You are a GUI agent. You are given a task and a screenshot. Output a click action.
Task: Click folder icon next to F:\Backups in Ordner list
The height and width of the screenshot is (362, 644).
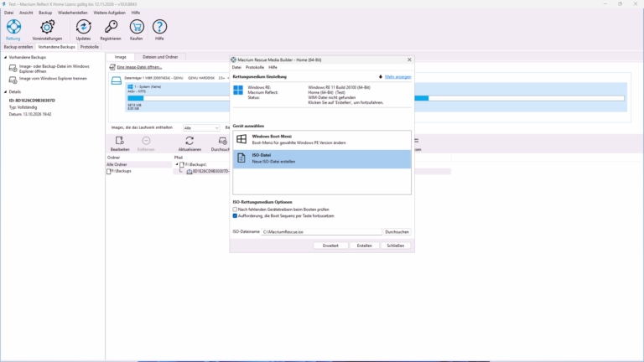(108, 171)
